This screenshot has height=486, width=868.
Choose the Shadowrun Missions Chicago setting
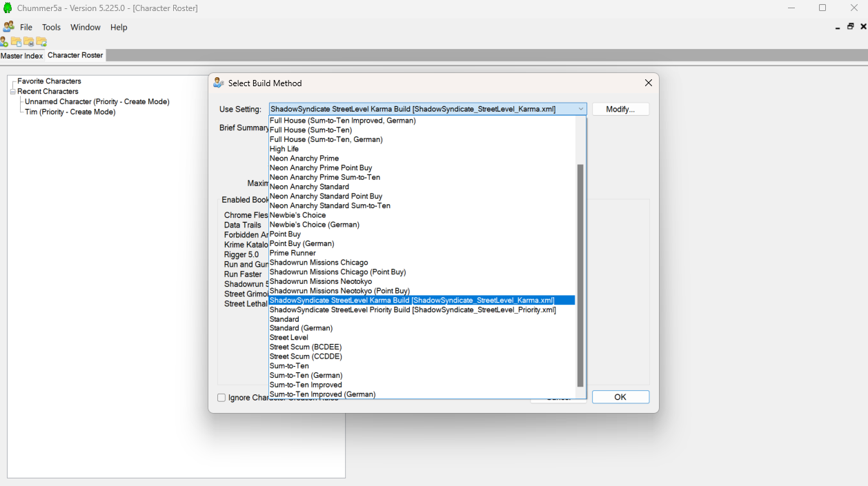422,263
